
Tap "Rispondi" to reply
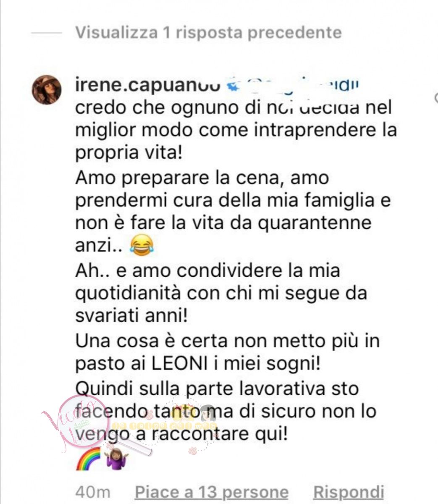tap(349, 491)
